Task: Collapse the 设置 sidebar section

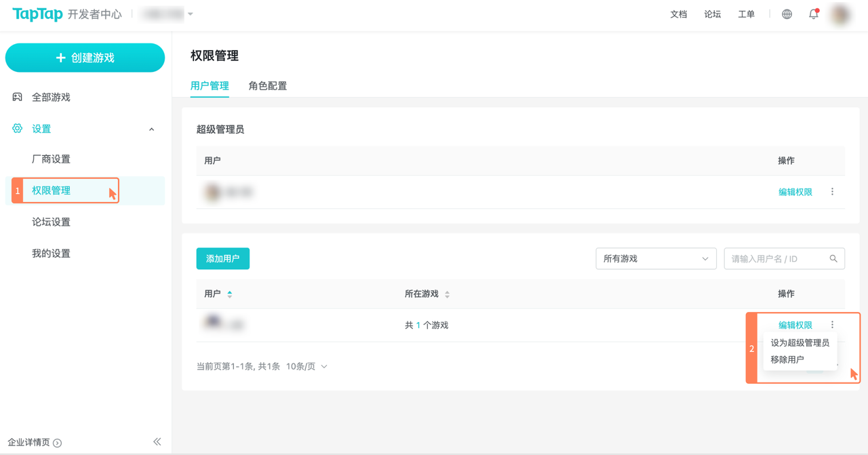Action: click(151, 129)
